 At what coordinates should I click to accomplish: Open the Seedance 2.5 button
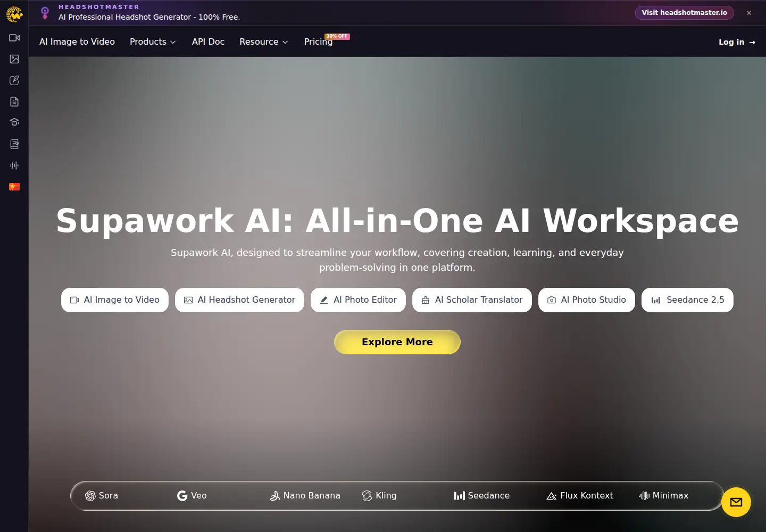point(687,300)
